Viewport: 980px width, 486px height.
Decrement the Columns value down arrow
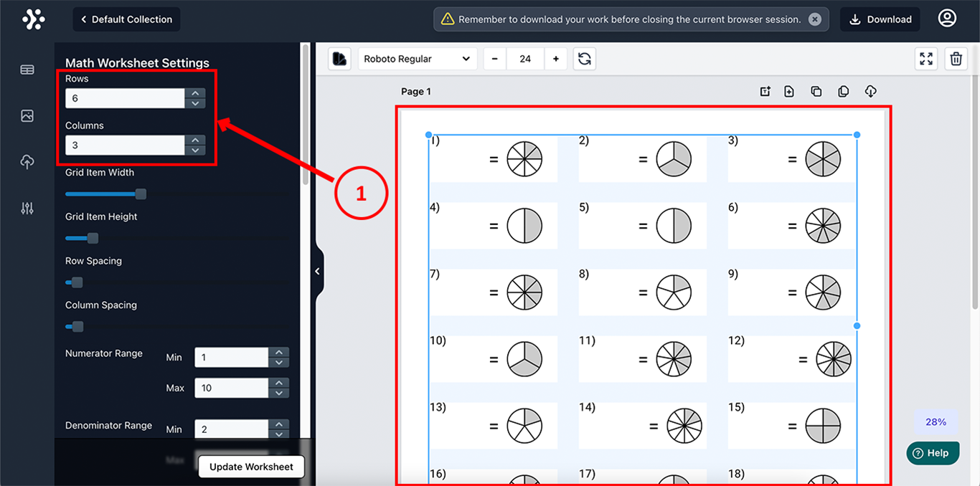[x=195, y=150]
